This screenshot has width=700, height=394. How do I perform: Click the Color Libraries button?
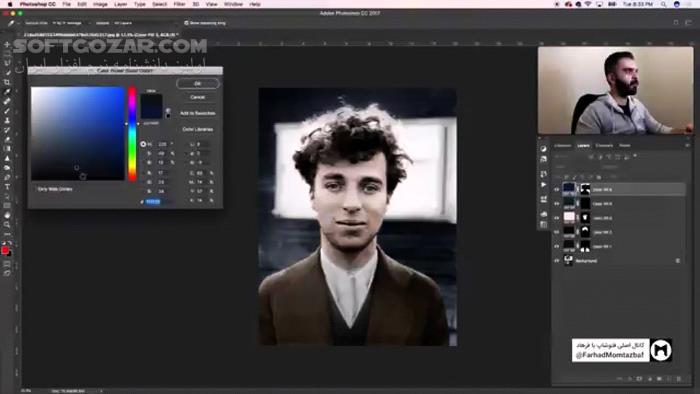coord(198,129)
